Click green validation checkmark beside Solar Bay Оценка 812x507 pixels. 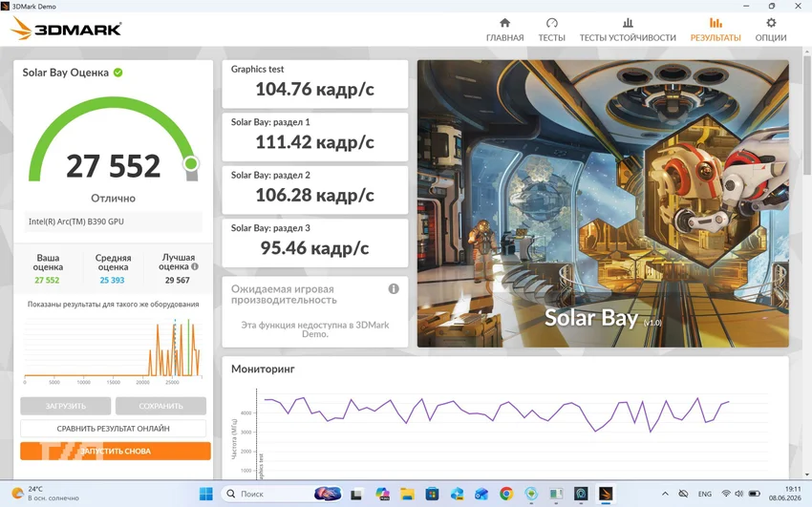[x=118, y=73]
